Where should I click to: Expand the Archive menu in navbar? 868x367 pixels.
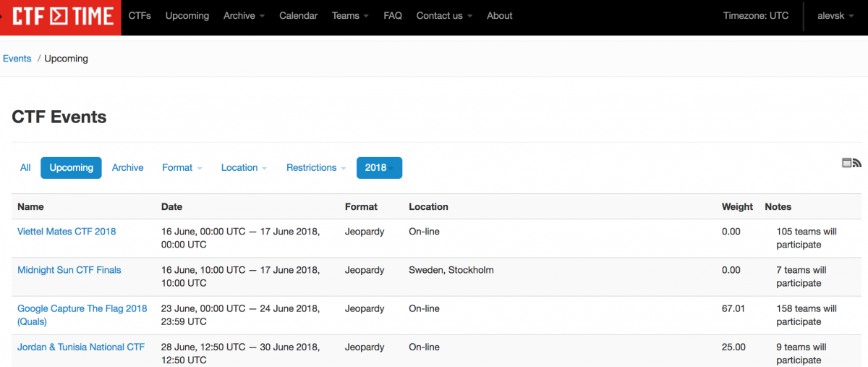tap(244, 15)
